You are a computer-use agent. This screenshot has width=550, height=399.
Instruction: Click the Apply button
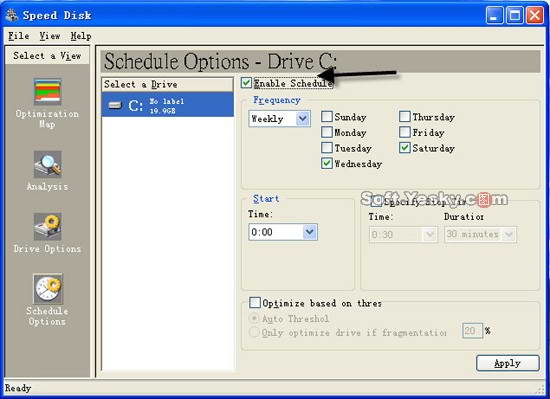pos(508,363)
